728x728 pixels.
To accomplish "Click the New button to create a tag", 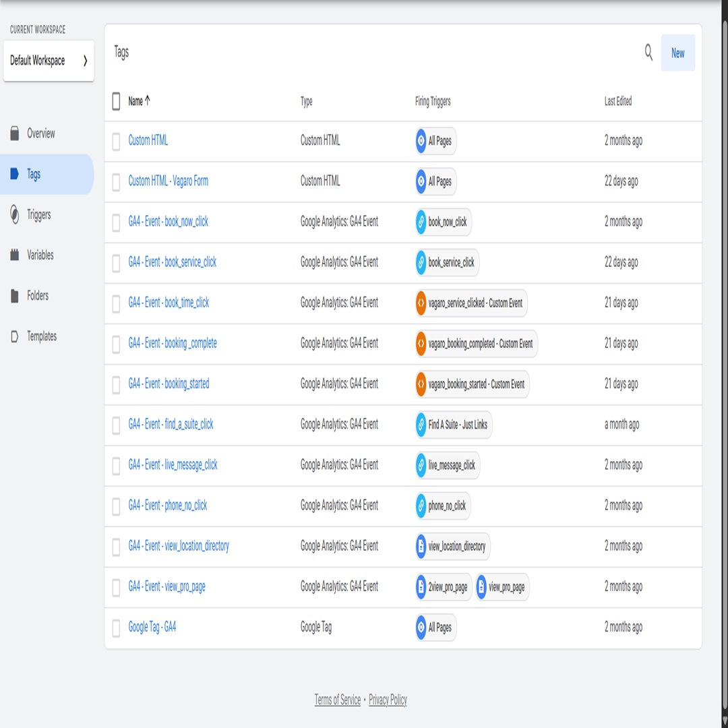I will pos(677,53).
